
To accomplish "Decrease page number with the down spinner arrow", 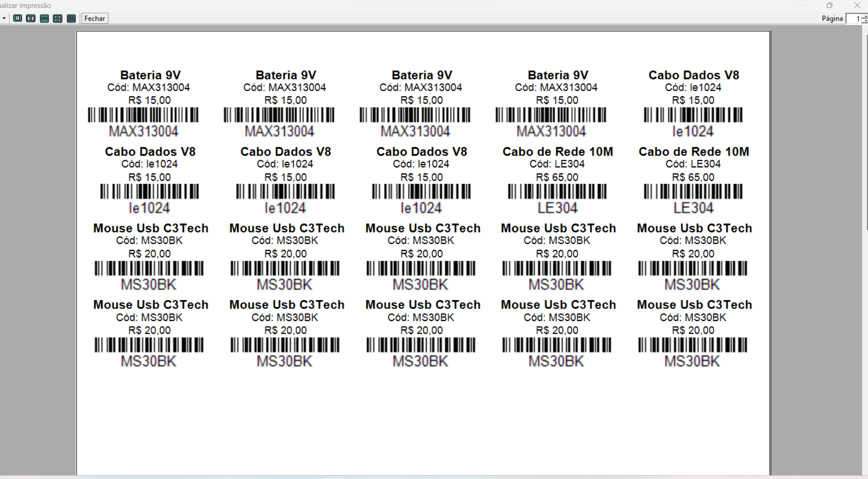I will pos(865,21).
